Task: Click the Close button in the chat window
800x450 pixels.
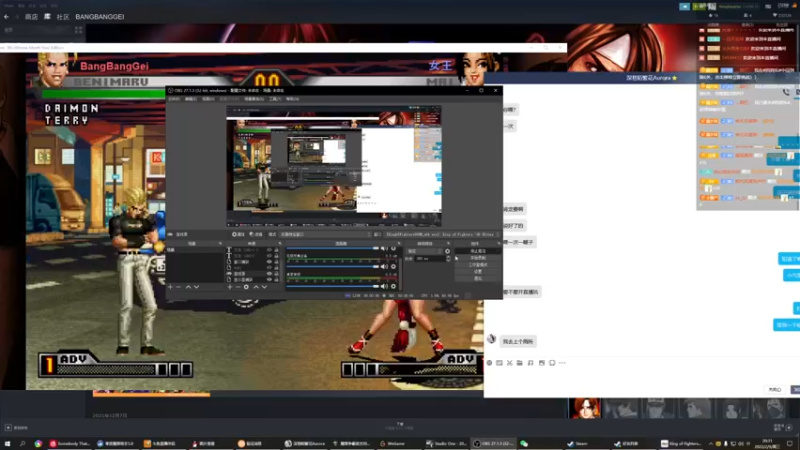Action: click(774, 389)
